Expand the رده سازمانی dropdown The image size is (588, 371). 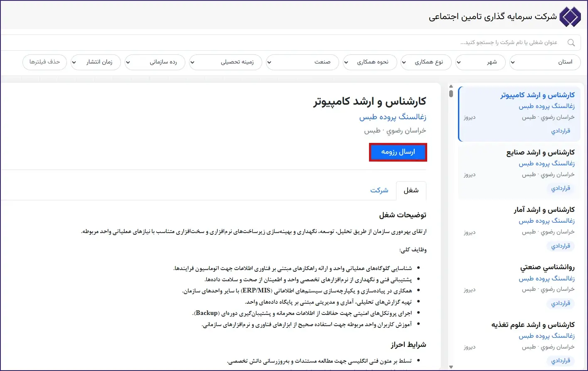(x=155, y=62)
